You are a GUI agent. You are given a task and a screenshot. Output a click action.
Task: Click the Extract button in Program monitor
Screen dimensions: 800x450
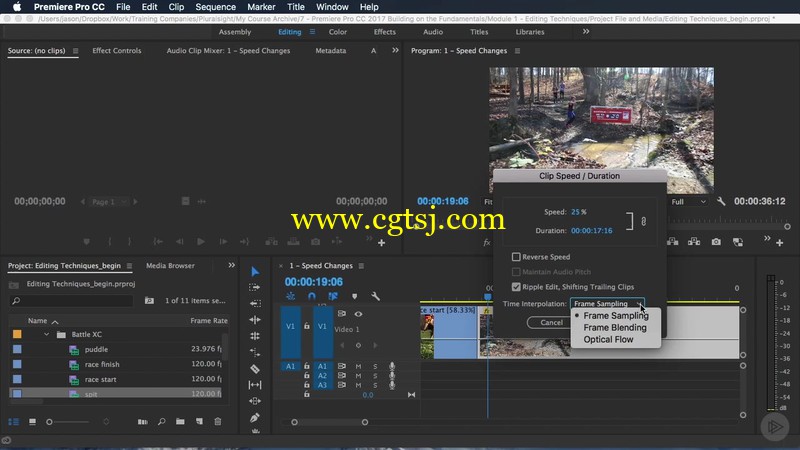click(x=694, y=242)
